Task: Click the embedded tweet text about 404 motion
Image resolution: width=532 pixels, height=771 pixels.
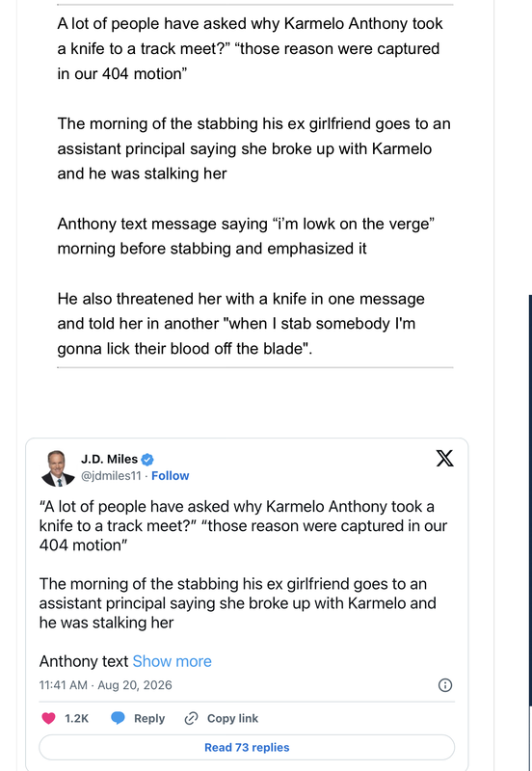Action: pos(243,525)
